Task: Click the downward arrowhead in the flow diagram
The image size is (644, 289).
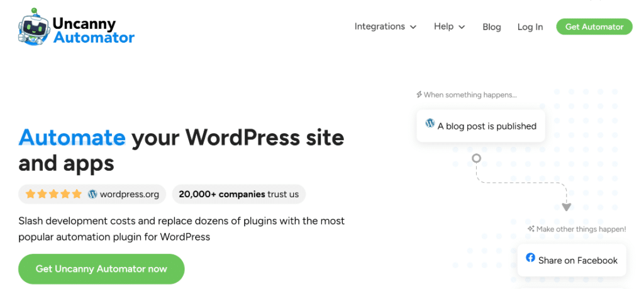Action: (566, 207)
